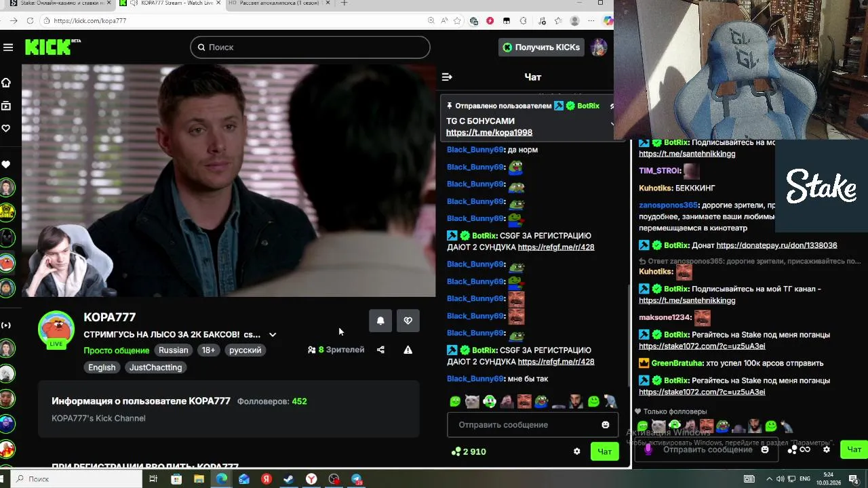Open Browse icon in Kick sidebar
This screenshot has width=868, height=488.
click(x=6, y=106)
